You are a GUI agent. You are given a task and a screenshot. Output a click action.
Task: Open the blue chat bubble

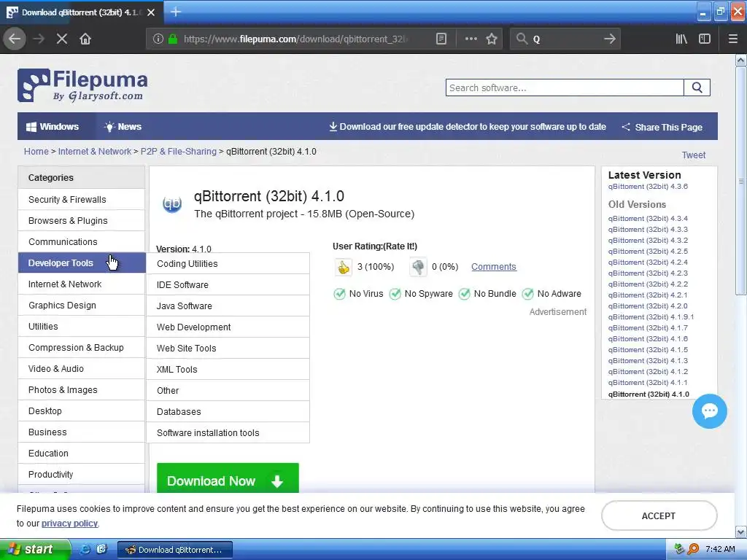(x=709, y=411)
